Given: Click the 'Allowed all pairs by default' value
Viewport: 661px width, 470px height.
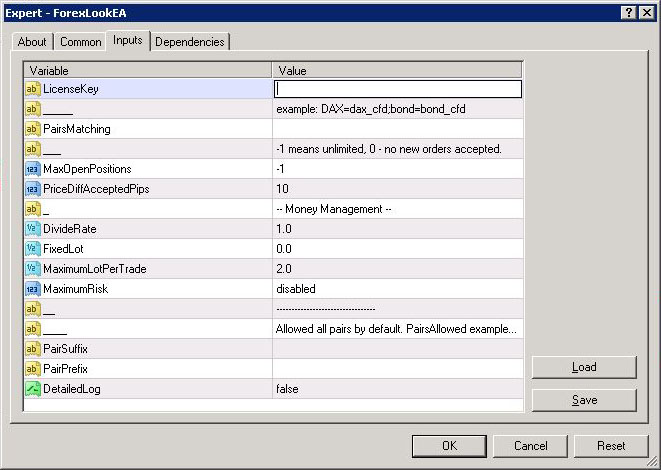Looking at the screenshot, I should pos(396,329).
